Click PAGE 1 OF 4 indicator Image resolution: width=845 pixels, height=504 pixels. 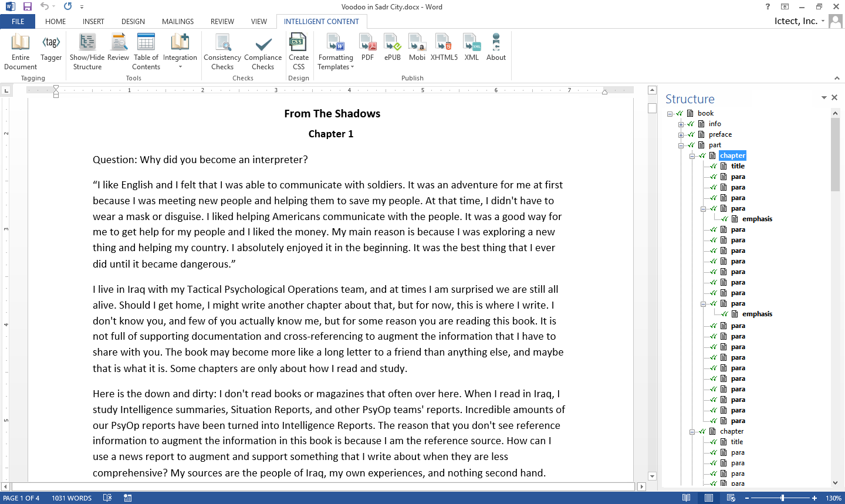coord(22,498)
